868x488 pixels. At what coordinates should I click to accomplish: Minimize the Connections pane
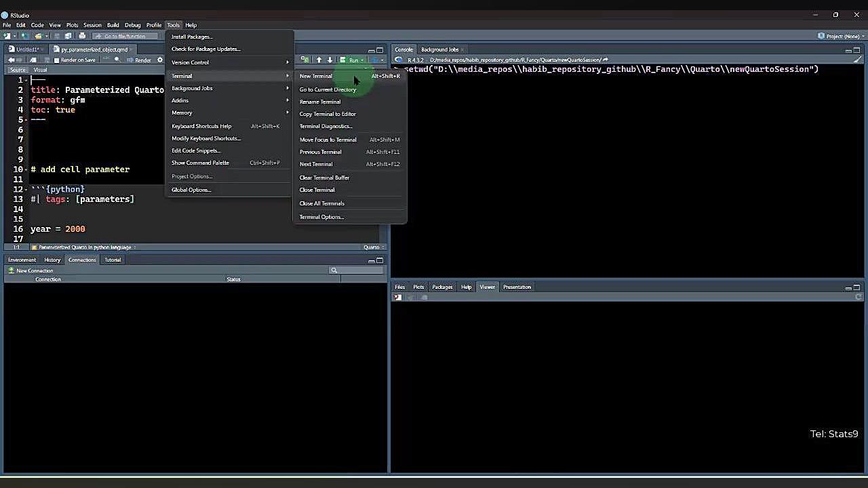pos(371,260)
